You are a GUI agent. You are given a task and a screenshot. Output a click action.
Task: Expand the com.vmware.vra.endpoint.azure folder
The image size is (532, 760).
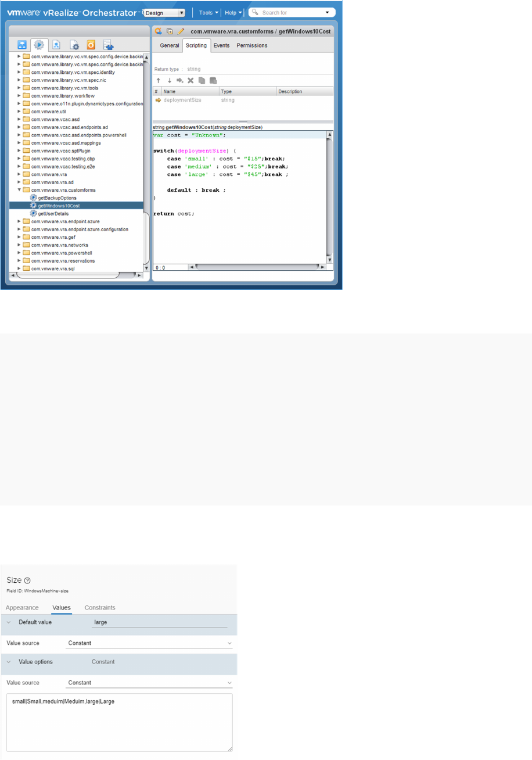[x=19, y=221]
